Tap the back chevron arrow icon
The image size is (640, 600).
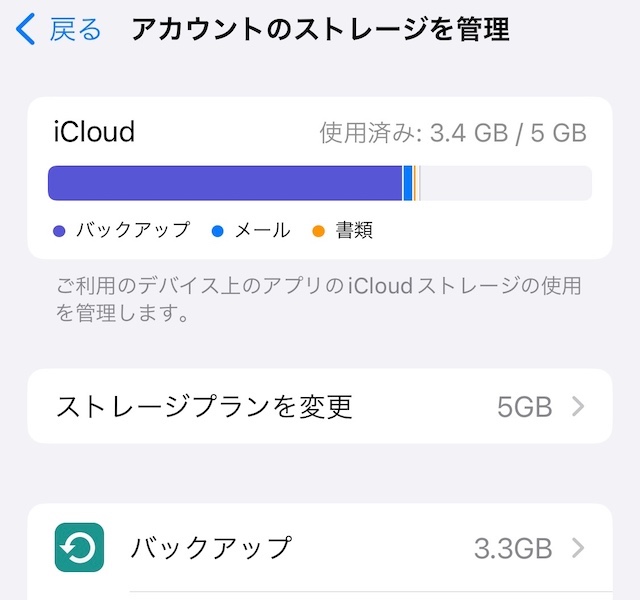click(x=26, y=30)
